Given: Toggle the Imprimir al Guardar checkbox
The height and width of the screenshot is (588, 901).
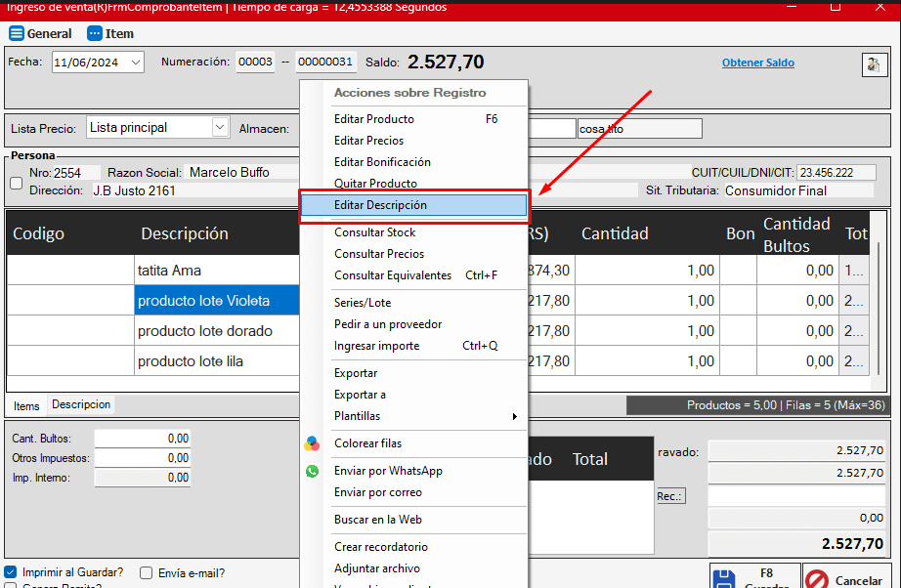Looking at the screenshot, I should point(11,572).
